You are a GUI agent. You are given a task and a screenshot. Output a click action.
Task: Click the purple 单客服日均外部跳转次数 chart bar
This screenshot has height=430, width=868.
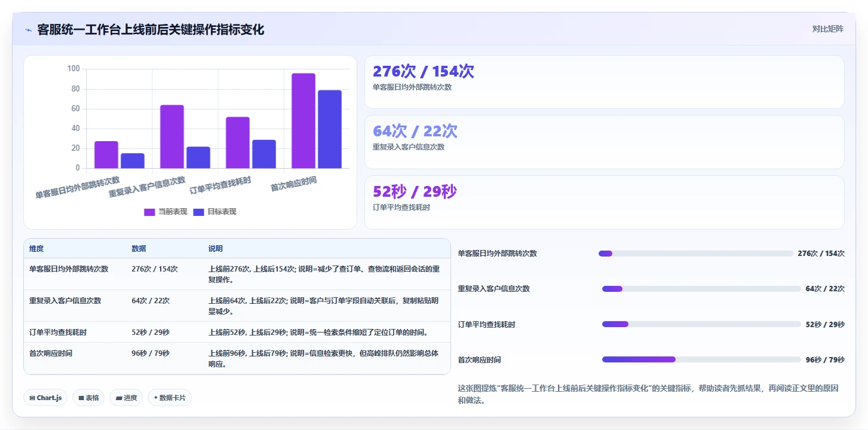tap(106, 154)
